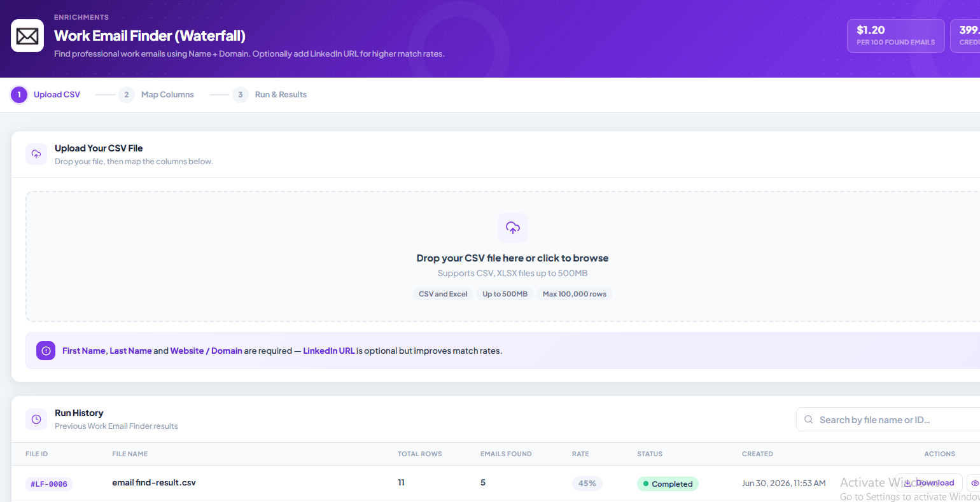Open the $1.20 per 100 found emails card
This screenshot has height=502, width=980.
(x=896, y=36)
